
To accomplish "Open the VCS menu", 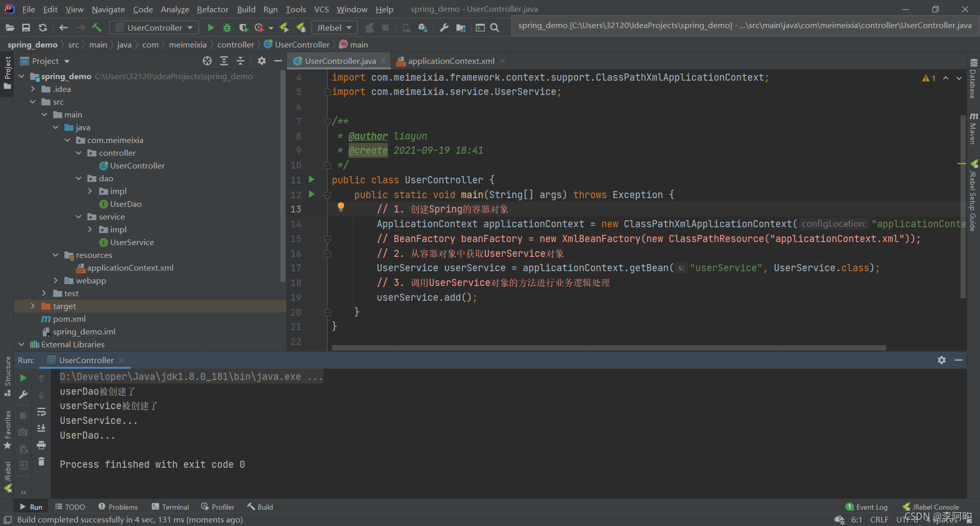I will tap(322, 9).
